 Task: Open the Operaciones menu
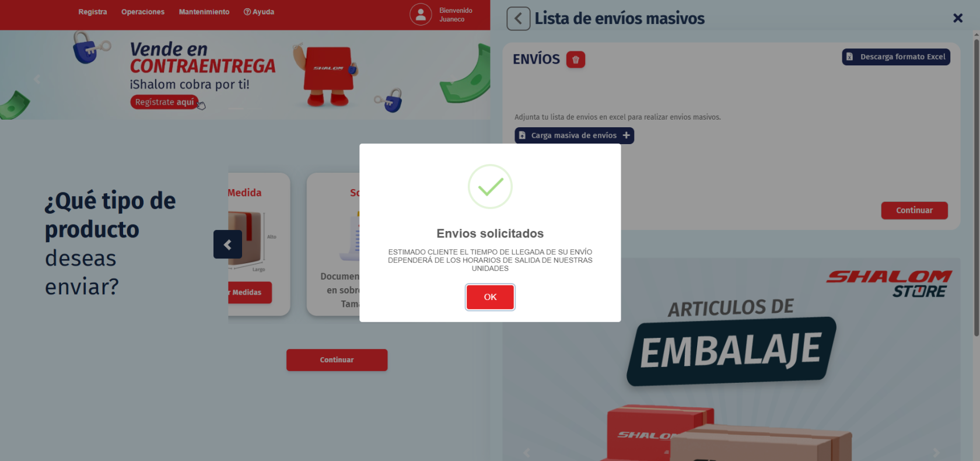[x=143, y=12]
